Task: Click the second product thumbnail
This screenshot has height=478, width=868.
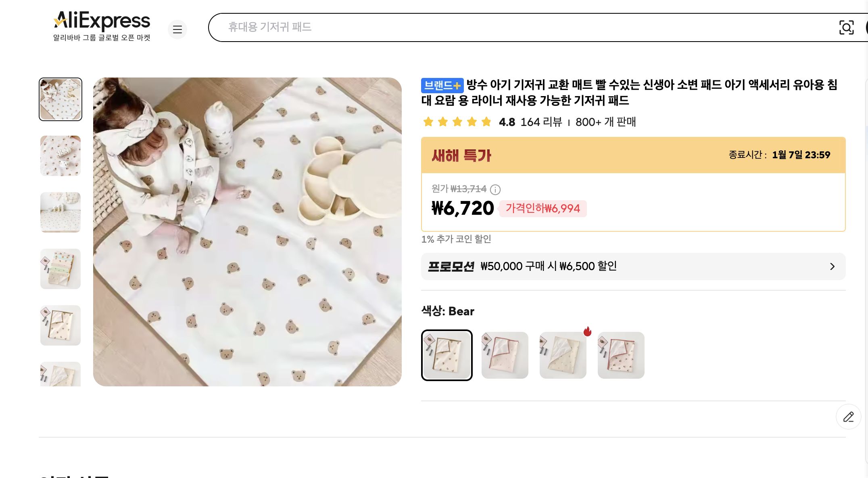Action: click(60, 155)
